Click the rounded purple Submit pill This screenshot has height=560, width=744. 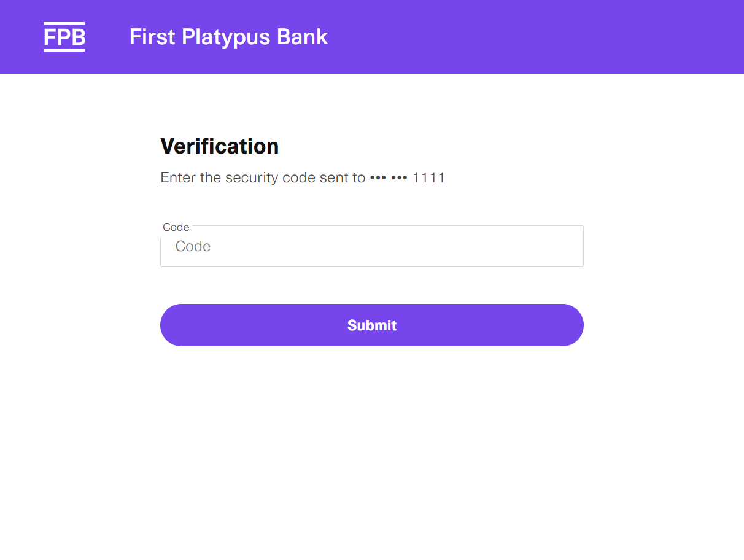[371, 325]
